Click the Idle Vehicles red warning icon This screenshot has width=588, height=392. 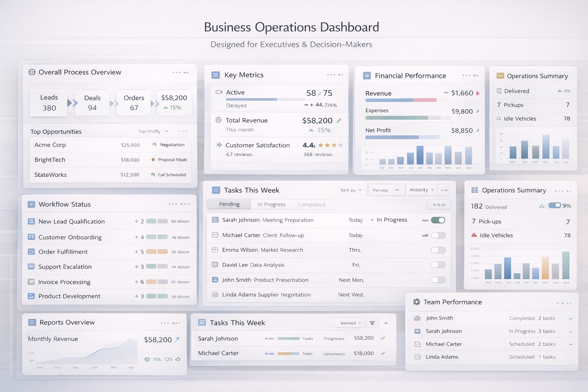[474, 235]
